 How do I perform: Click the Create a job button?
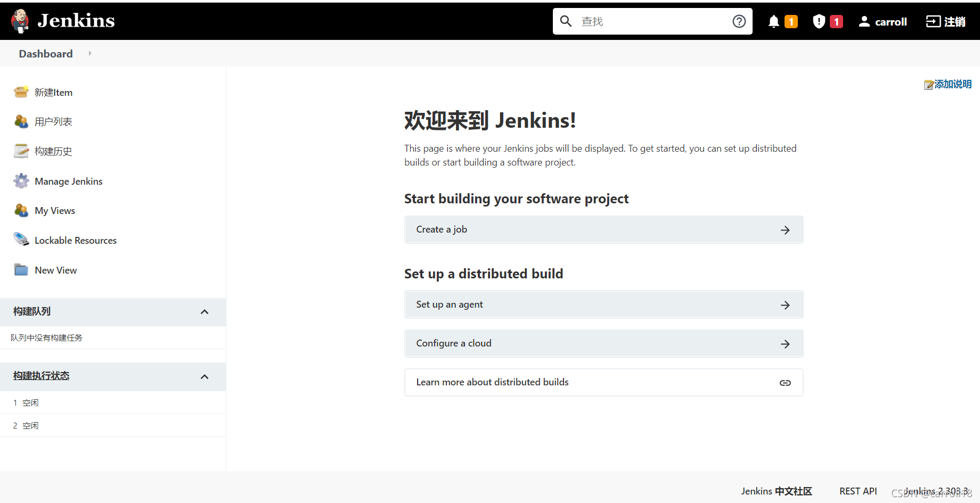tap(604, 229)
